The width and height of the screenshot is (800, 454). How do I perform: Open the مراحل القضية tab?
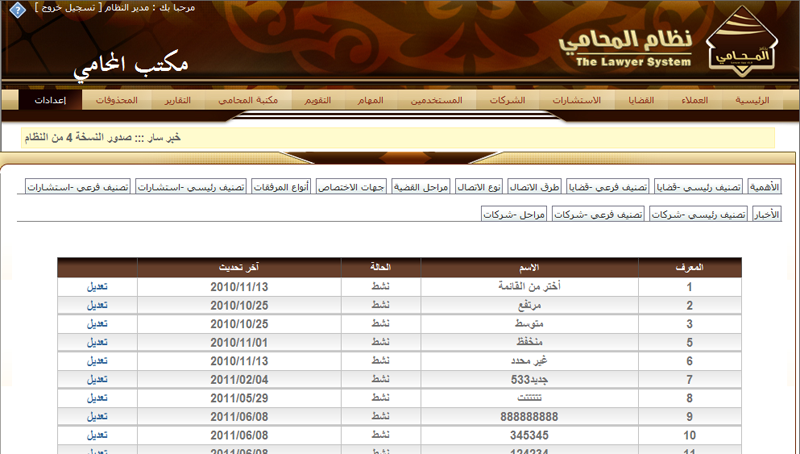pyautogui.click(x=421, y=187)
